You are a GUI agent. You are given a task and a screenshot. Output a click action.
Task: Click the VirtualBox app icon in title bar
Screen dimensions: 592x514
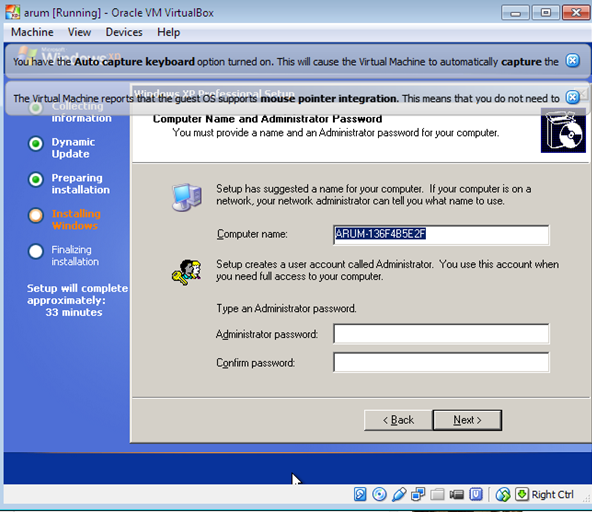[12, 12]
